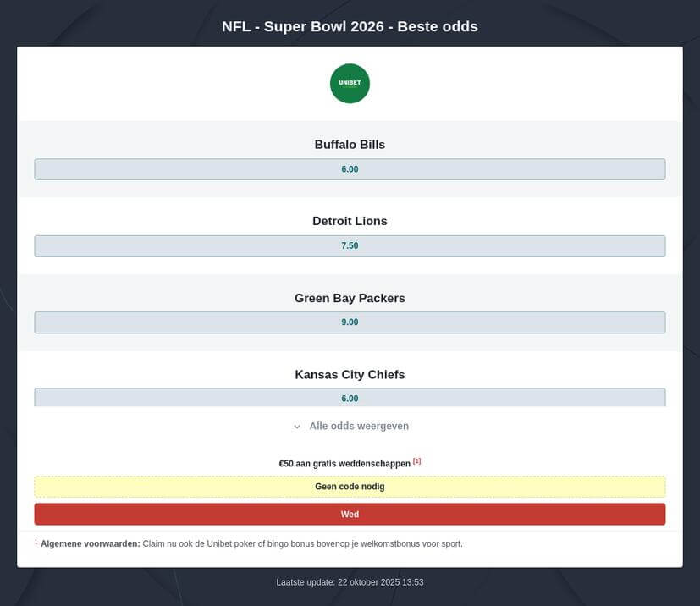Click the Kansas City Chiefs team heading
The width and height of the screenshot is (700, 606).
coord(350,374)
